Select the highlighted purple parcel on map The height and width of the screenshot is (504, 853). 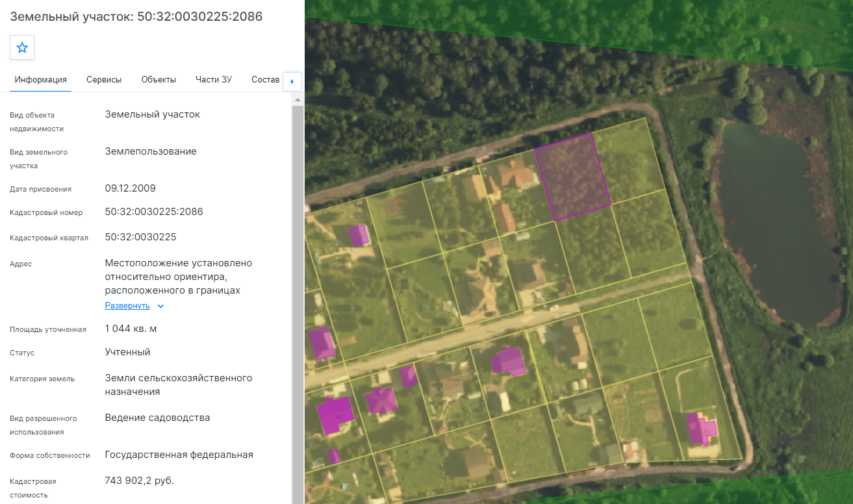pyautogui.click(x=572, y=176)
